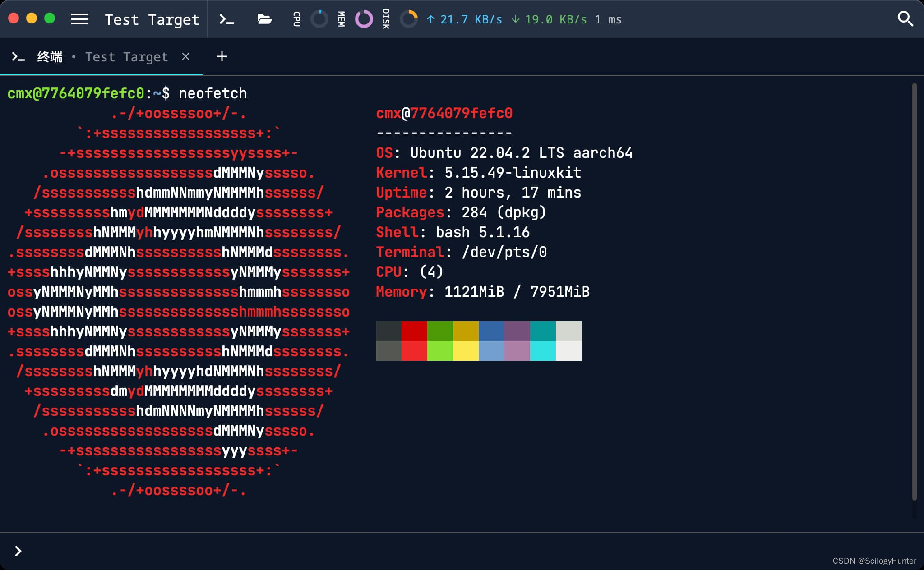The height and width of the screenshot is (570, 924).
Task: Click the Packages: 284 (dpkg) line
Action: click(x=461, y=212)
